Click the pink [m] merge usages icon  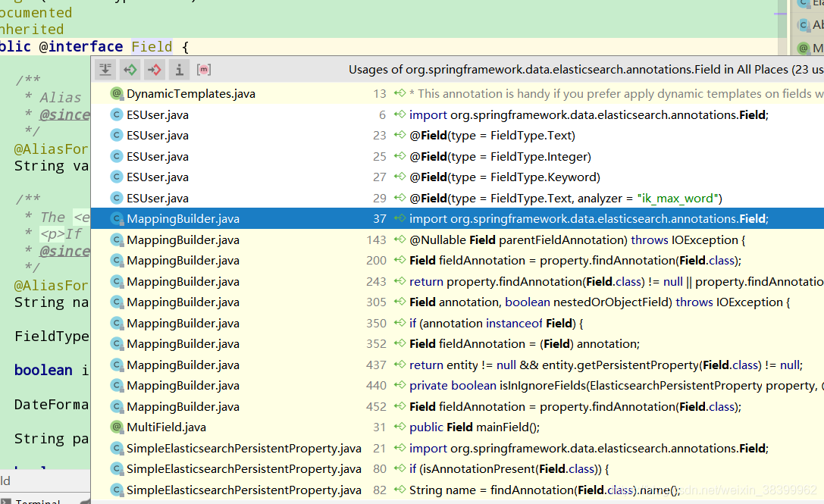point(203,69)
